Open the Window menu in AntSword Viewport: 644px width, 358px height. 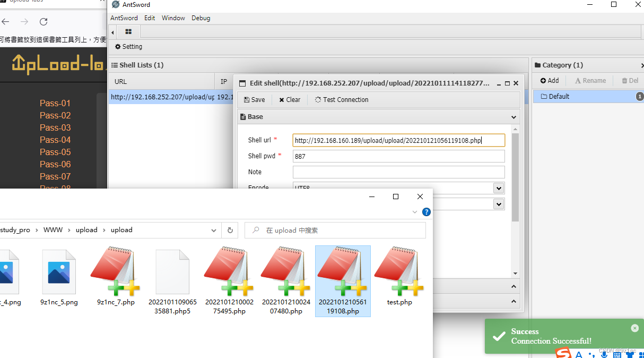click(x=173, y=18)
